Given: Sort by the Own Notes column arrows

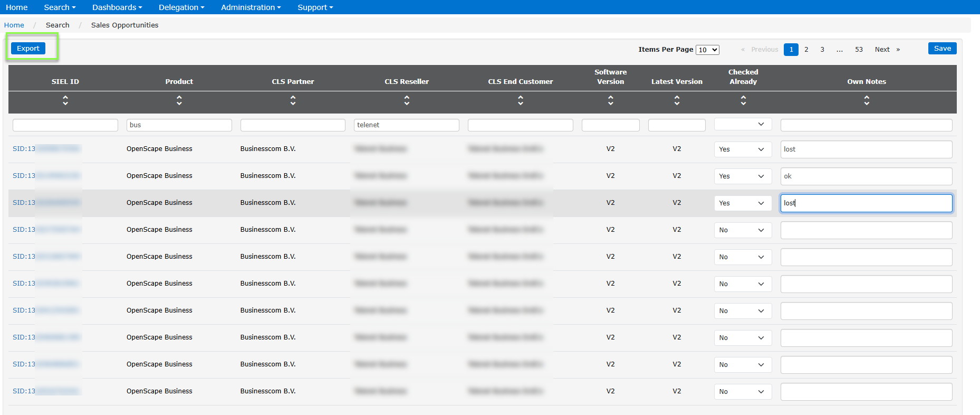Looking at the screenshot, I should point(867,100).
